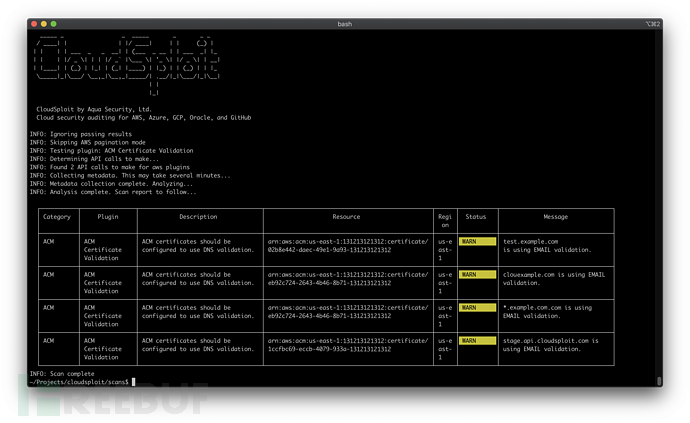Click message 'stage.api.cloudsploit.com is using EMAIL validation'
Image resolution: width=690 pixels, height=423 pixels.
(x=551, y=345)
